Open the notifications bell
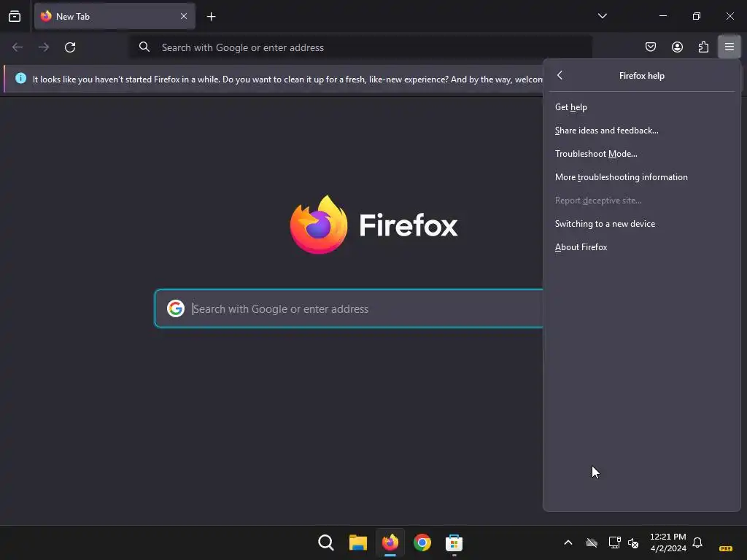Image resolution: width=747 pixels, height=560 pixels. pyautogui.click(x=697, y=542)
